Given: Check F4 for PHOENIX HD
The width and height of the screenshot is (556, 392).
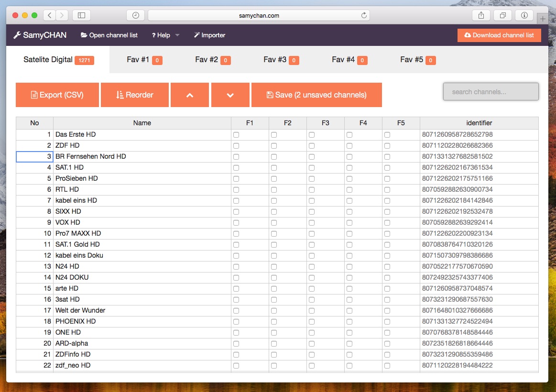Looking at the screenshot, I should (x=349, y=321).
